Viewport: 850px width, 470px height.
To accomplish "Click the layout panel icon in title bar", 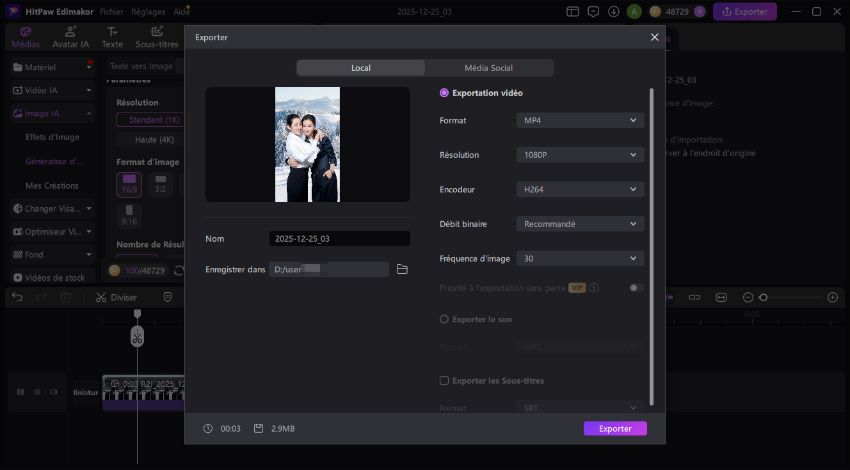I will (572, 11).
